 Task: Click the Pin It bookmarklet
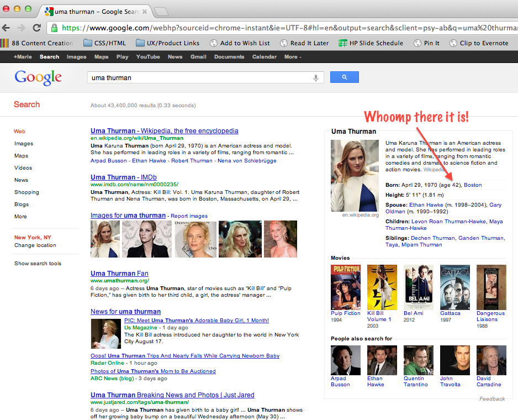tap(426, 43)
